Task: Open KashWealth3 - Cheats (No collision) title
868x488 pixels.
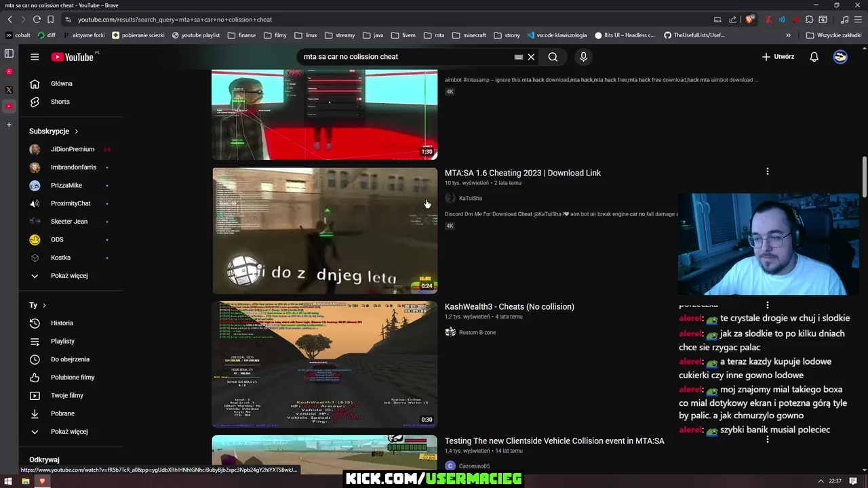Action: [x=509, y=306]
